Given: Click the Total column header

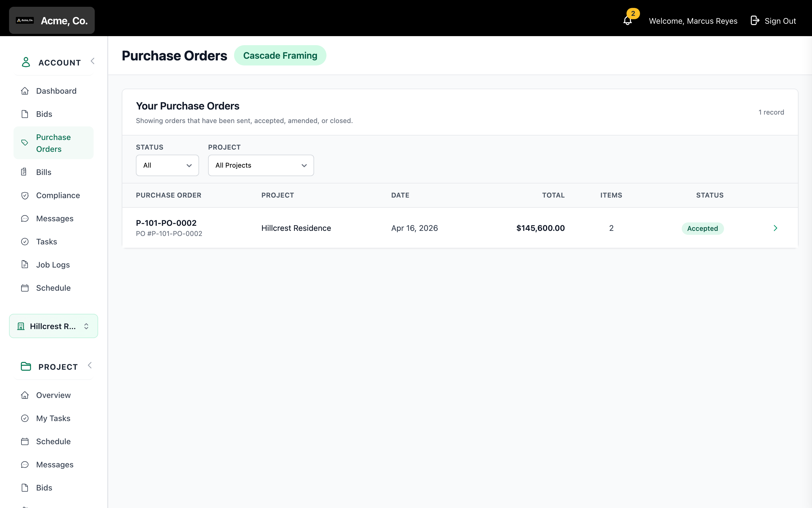Looking at the screenshot, I should click(x=553, y=195).
